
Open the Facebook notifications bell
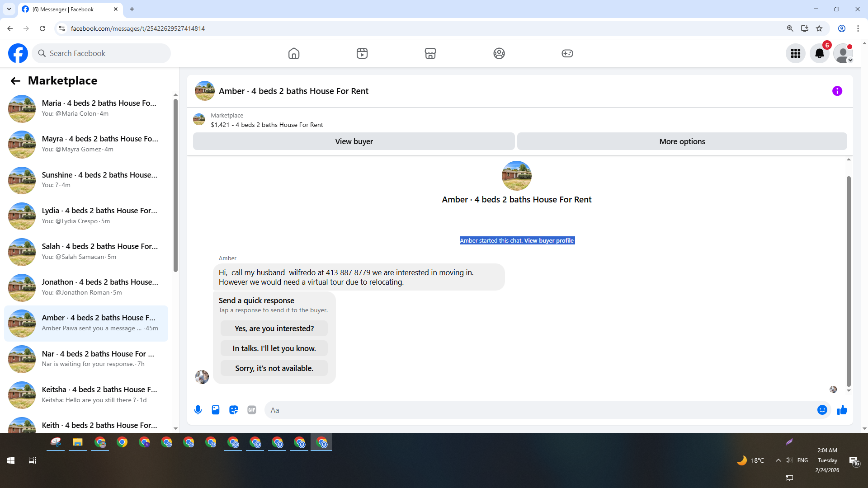[819, 53]
